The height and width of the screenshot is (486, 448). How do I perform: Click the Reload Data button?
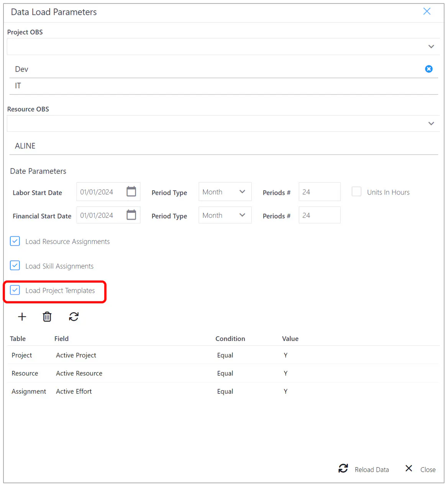364,469
